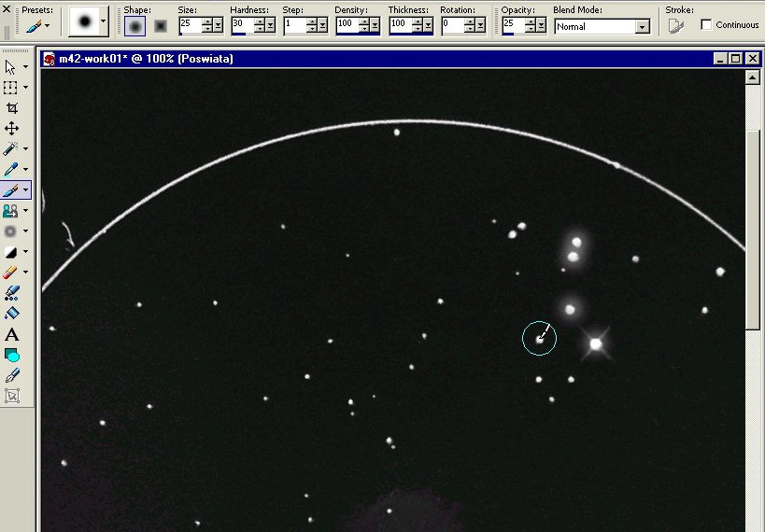Select the Crop tool

click(x=12, y=107)
